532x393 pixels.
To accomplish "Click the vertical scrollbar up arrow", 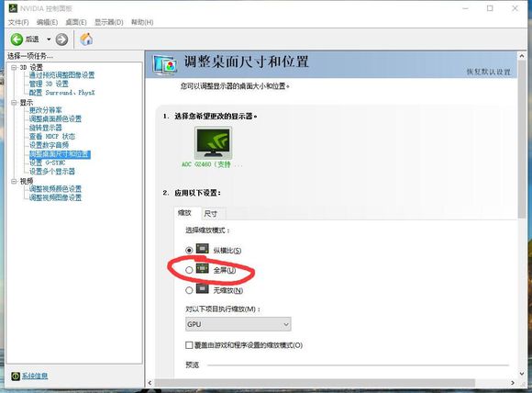I will [x=522, y=56].
